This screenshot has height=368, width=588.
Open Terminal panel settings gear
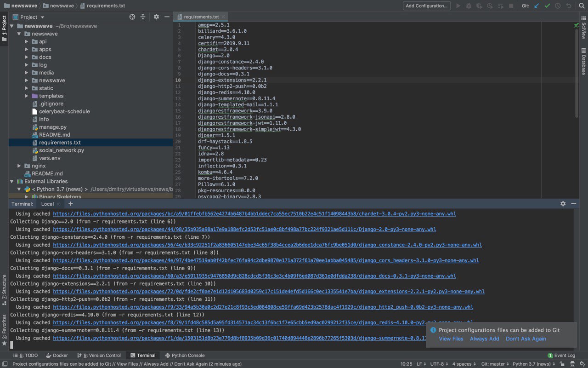(x=563, y=204)
